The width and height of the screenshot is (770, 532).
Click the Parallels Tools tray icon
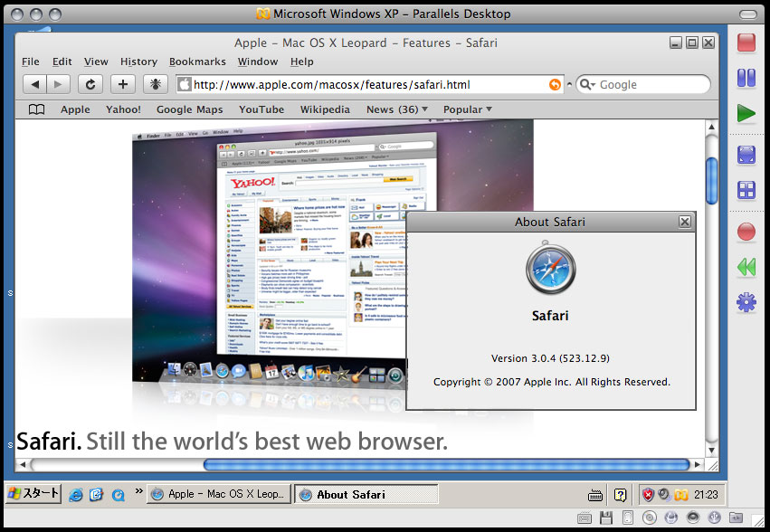(x=681, y=495)
